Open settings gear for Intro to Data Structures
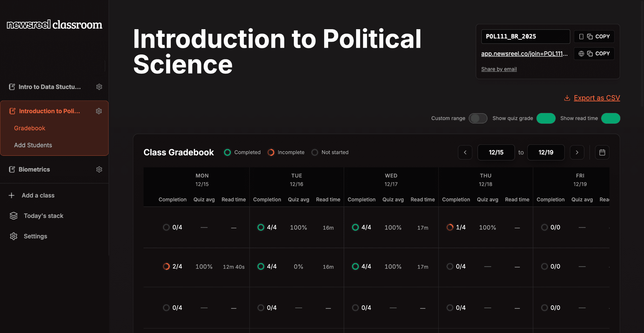Image resolution: width=644 pixels, height=333 pixels. tap(99, 87)
